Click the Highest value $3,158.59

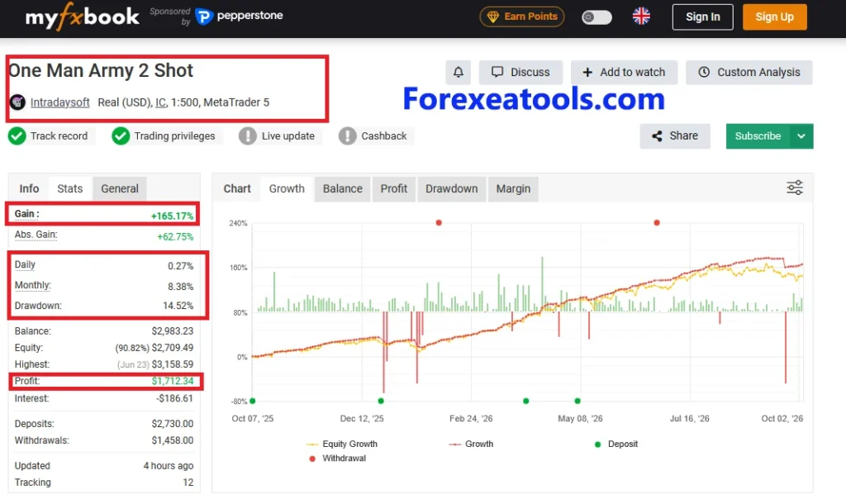click(x=172, y=364)
